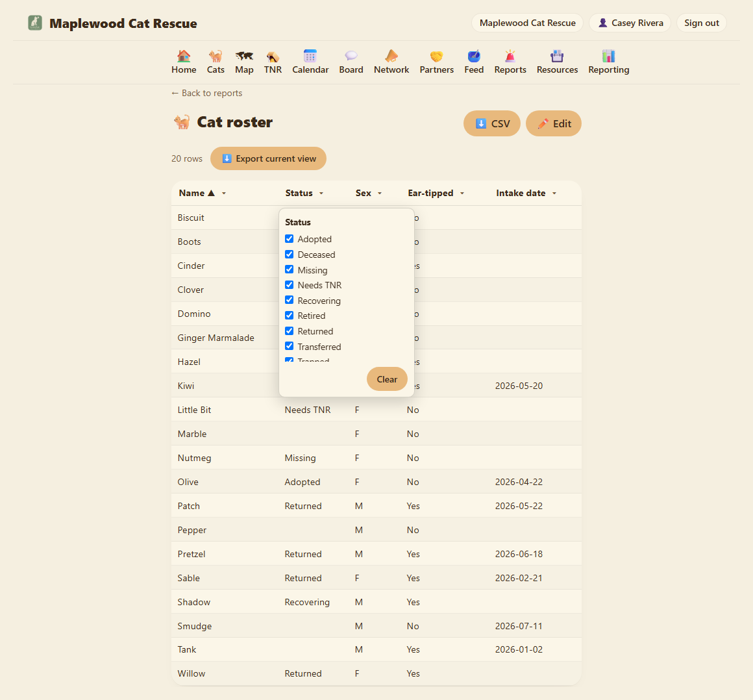Click the Smudge name cell
This screenshot has height=700, width=753.
tap(195, 626)
